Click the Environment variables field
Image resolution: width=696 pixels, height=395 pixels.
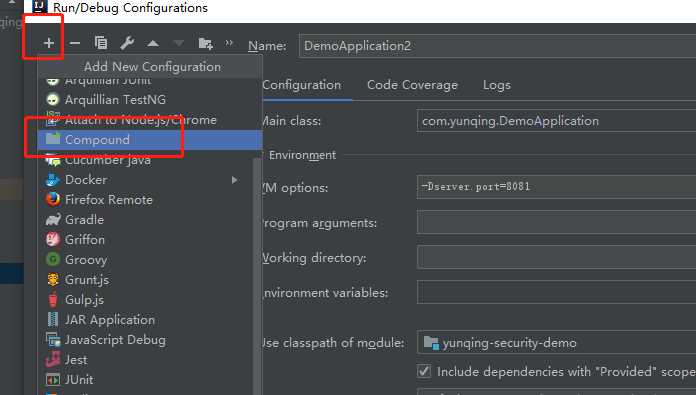coord(556,292)
